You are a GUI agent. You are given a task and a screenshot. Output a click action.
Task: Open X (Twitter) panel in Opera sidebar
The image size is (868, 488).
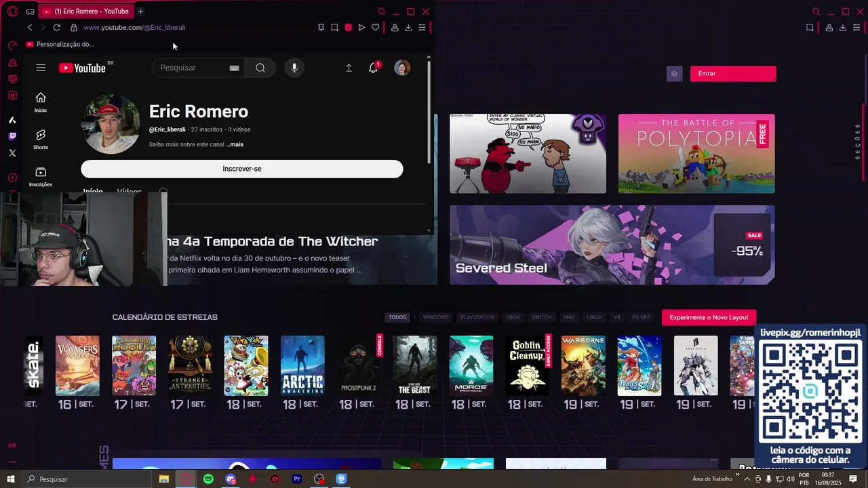pos(12,153)
